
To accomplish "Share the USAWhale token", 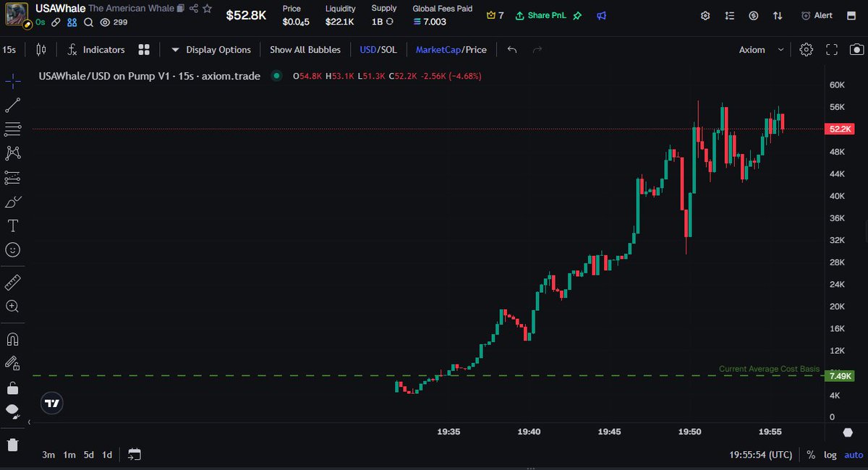I will pos(193,9).
